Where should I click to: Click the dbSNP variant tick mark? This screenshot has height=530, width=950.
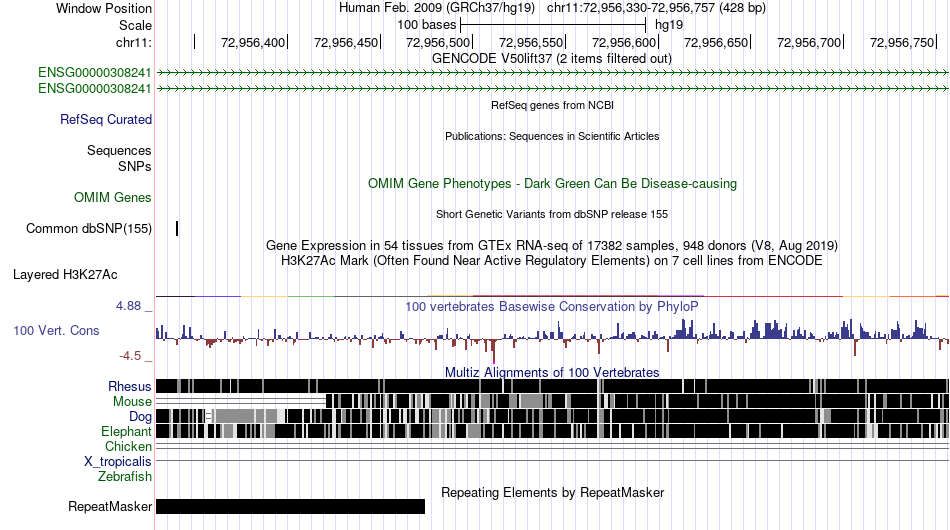[x=177, y=228]
